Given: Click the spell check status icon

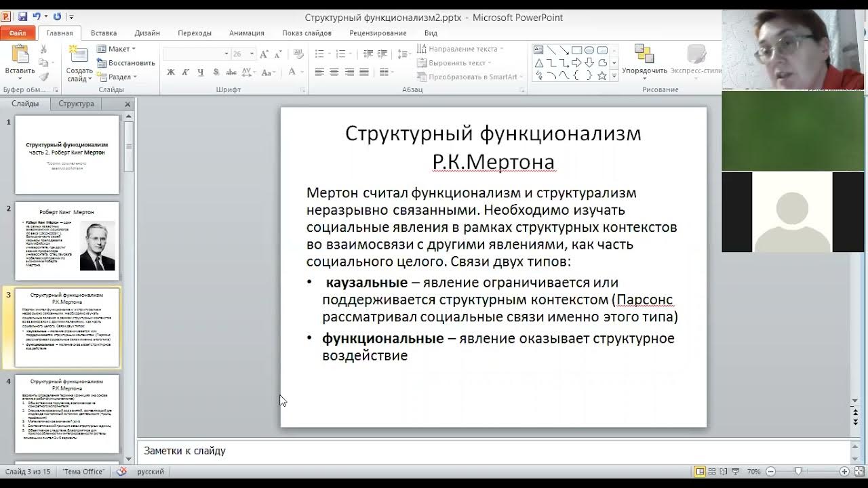Looking at the screenshot, I should 122,471.
